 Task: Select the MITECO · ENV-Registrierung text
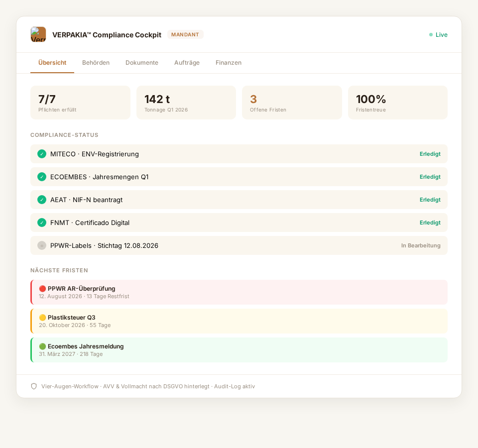point(95,154)
